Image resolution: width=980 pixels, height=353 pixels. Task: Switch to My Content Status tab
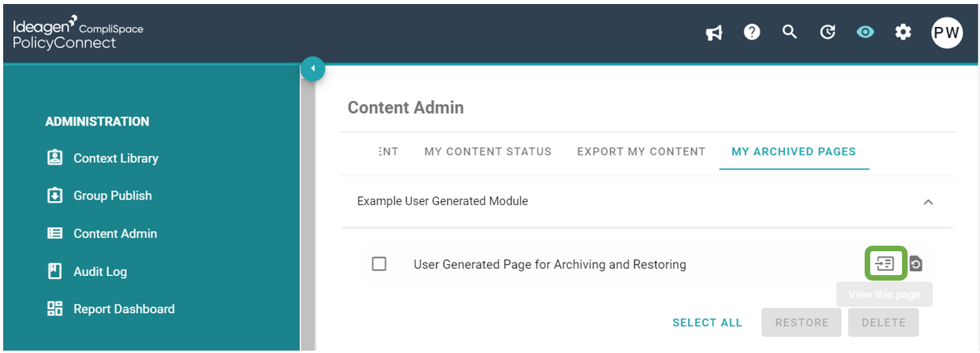488,151
